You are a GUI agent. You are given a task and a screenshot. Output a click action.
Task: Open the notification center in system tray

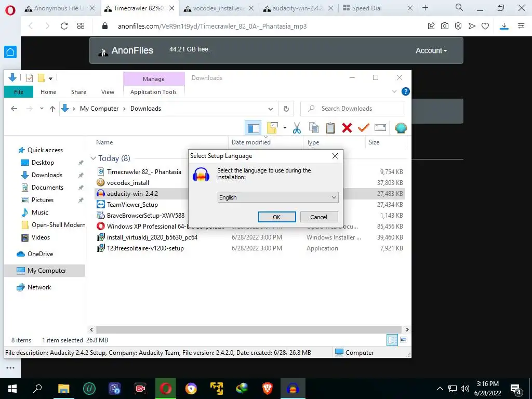(516, 389)
